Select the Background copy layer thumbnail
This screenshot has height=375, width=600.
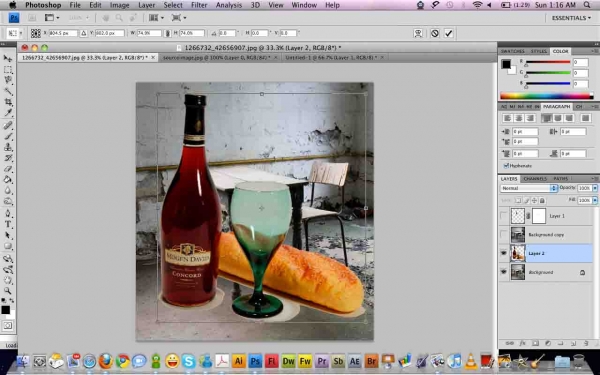point(518,235)
